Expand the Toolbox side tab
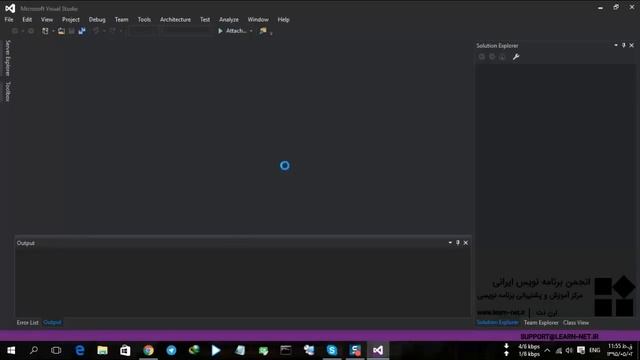640x360 pixels. tap(7, 91)
